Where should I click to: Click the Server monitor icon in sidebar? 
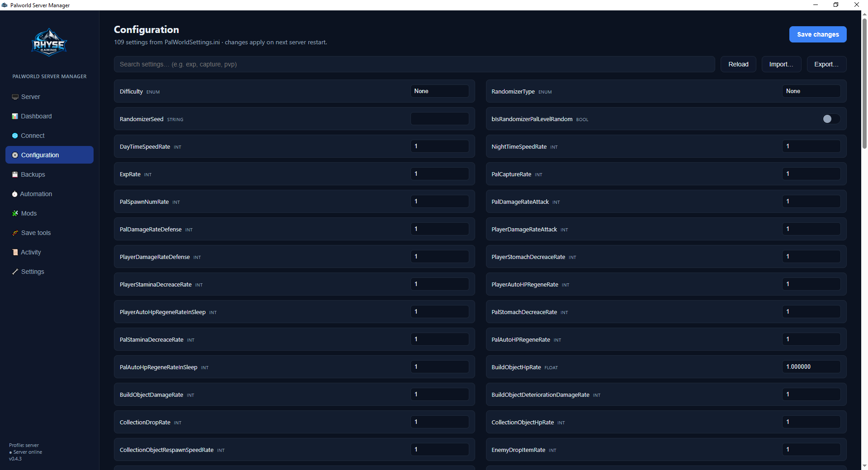tap(15, 97)
